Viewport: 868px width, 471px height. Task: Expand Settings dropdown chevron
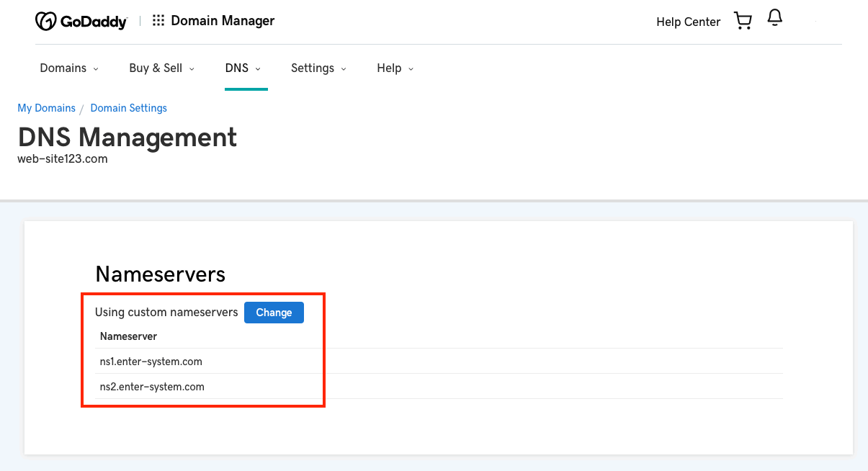tap(344, 69)
